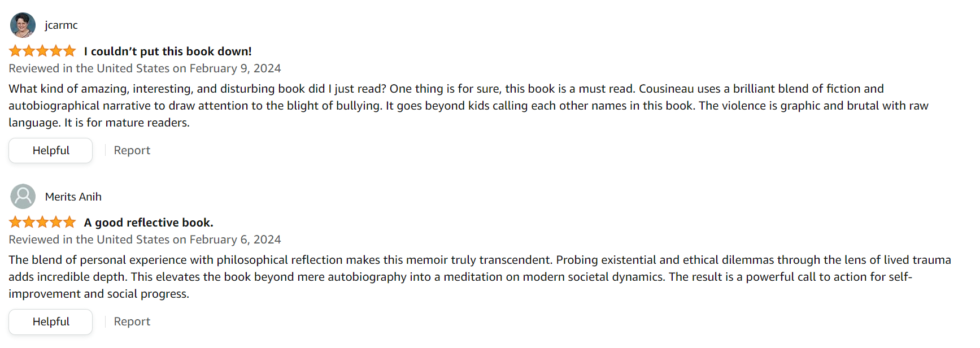Click the review text mentioning Cousineau
Screen dimensions: 980x348
[468, 106]
